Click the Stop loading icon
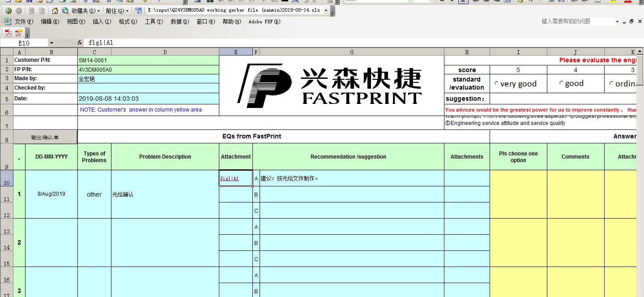 [x=31, y=10]
